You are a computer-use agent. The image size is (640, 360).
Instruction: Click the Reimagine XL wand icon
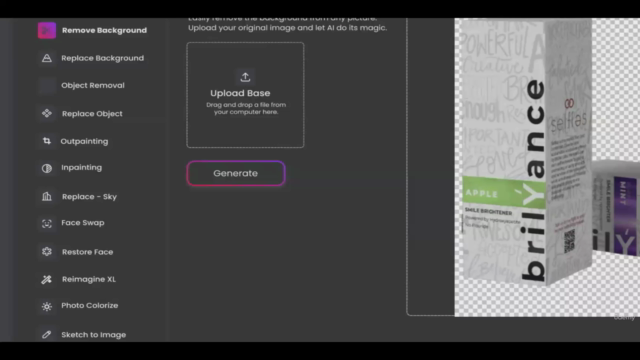click(47, 279)
